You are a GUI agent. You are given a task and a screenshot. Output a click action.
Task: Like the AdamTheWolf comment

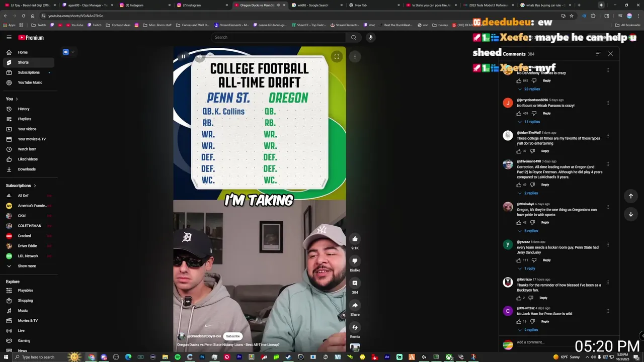[x=519, y=151]
